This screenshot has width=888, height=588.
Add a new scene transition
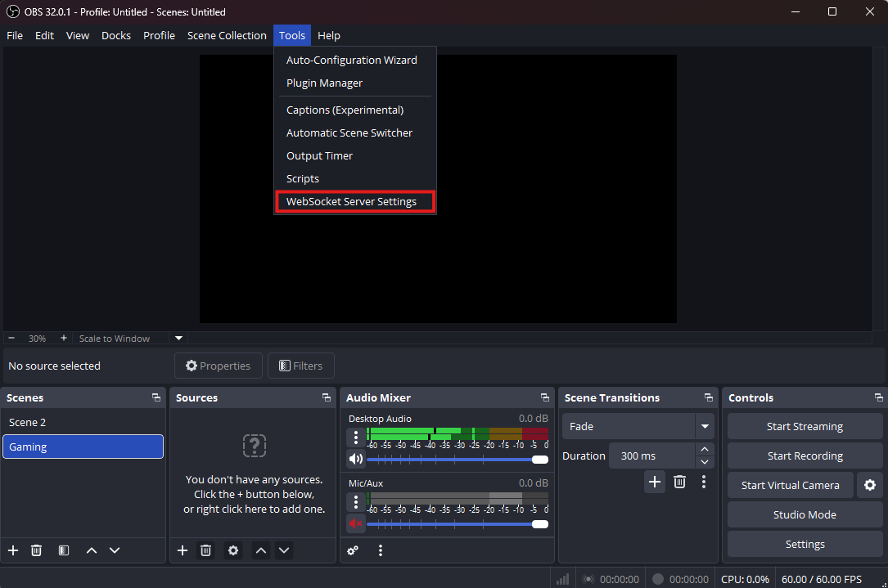coord(654,482)
